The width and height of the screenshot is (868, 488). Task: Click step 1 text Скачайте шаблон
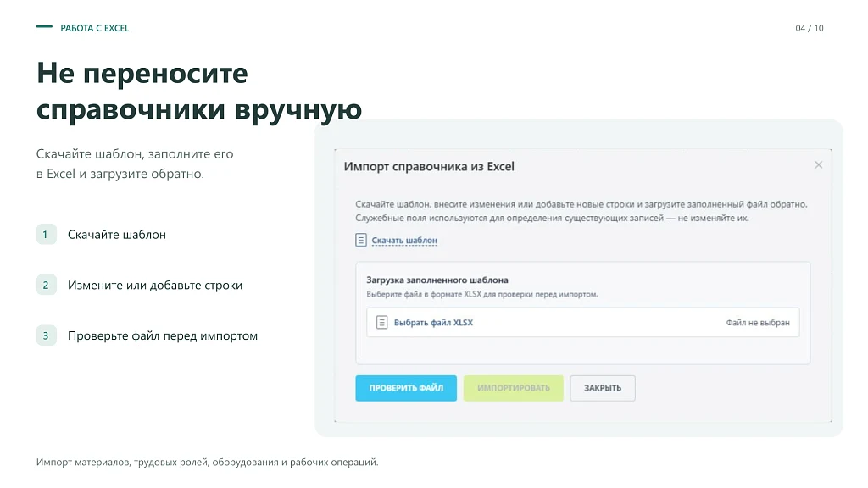coord(117,235)
